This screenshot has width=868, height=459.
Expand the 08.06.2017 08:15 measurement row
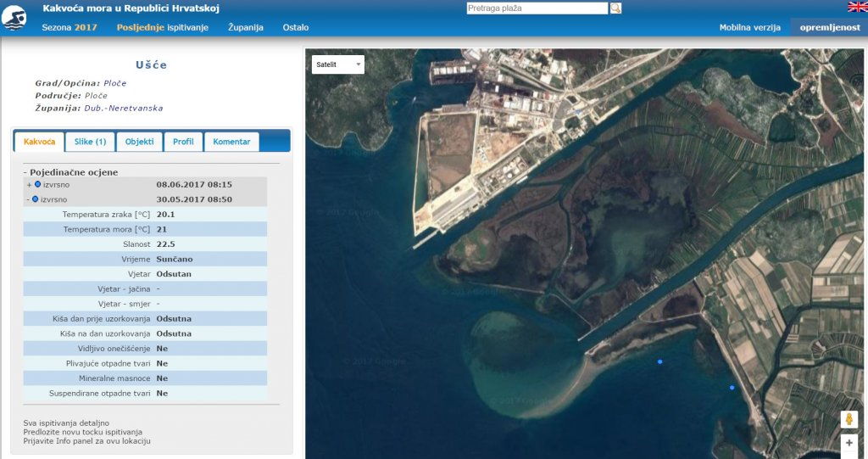[29, 185]
